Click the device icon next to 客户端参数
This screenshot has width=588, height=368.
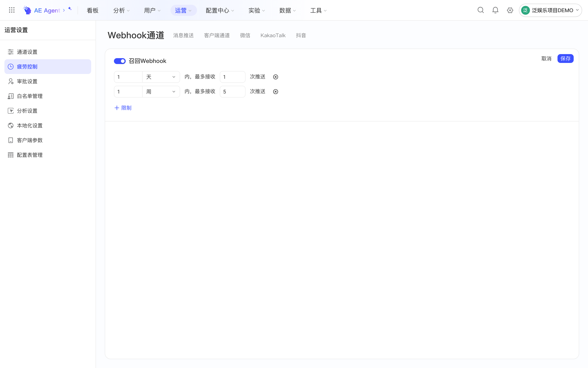point(10,140)
